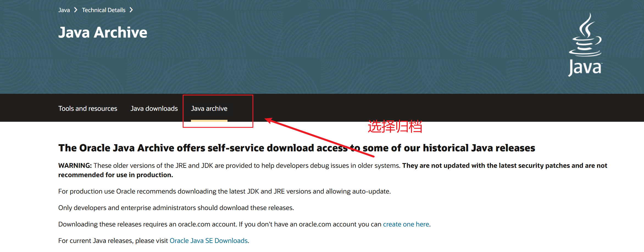Image resolution: width=644 pixels, height=252 pixels.
Task: Switch to the Java downloads tab
Action: coord(154,109)
